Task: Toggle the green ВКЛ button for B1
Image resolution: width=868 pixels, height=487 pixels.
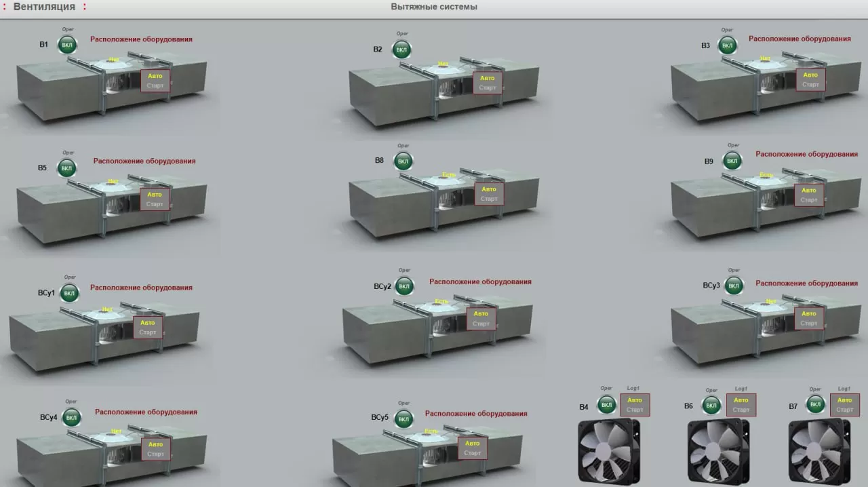Action: (67, 45)
